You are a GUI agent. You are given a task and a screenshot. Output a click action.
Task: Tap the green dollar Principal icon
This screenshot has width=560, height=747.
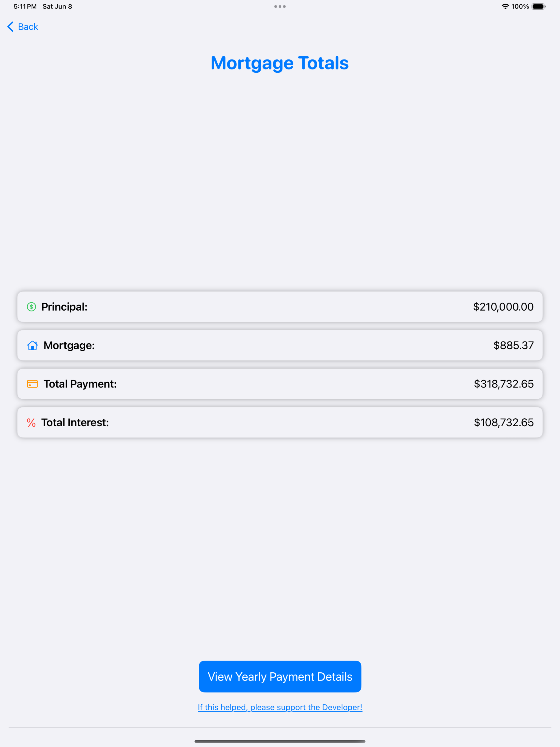(x=31, y=307)
